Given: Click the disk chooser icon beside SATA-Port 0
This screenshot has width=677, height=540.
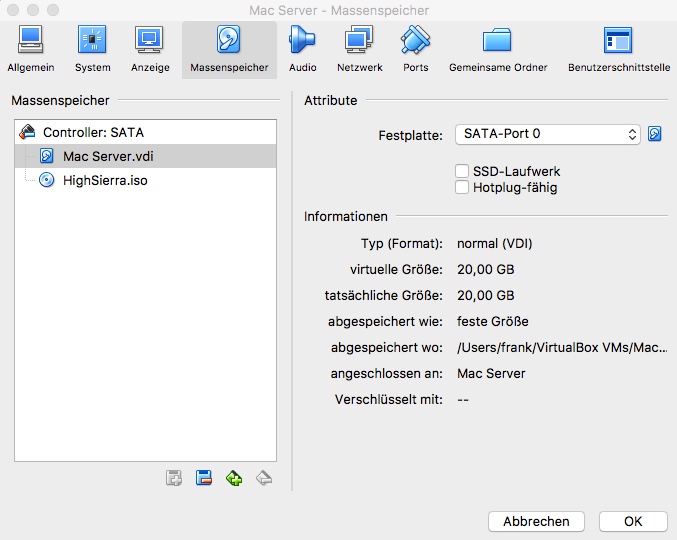Looking at the screenshot, I should [x=655, y=134].
